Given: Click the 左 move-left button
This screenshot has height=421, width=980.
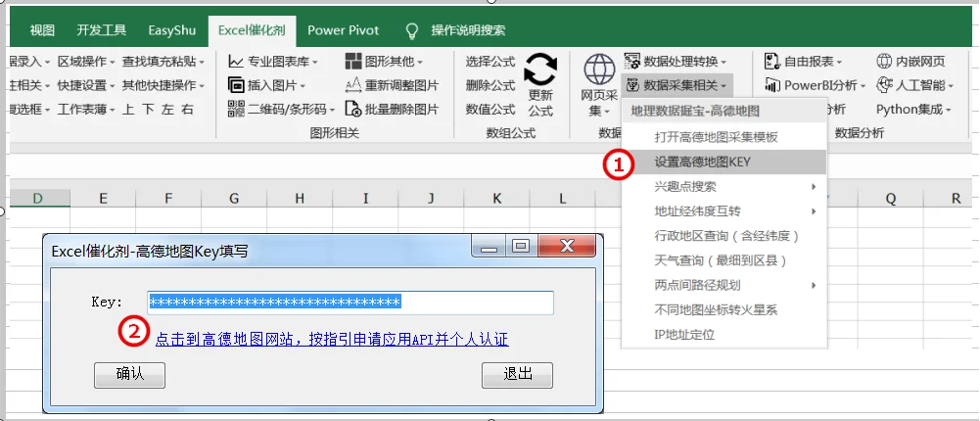Looking at the screenshot, I should click(167, 110).
